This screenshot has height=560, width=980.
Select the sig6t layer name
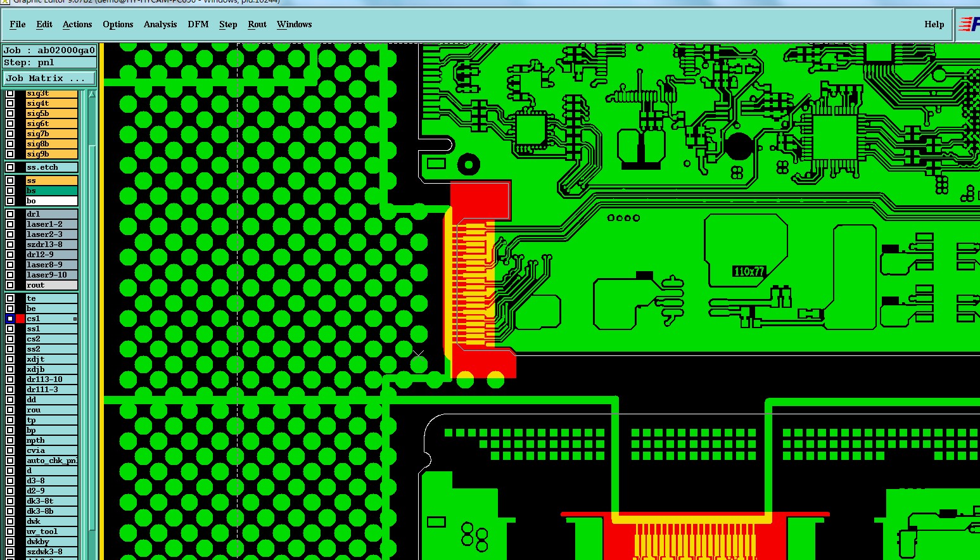51,124
